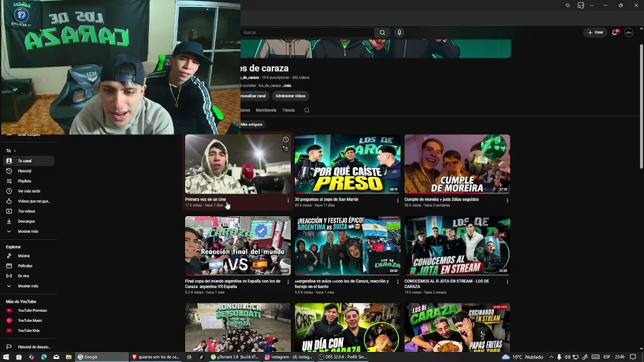Show hidden system tray icons
This screenshot has height=362, width=644.
(x=550, y=357)
